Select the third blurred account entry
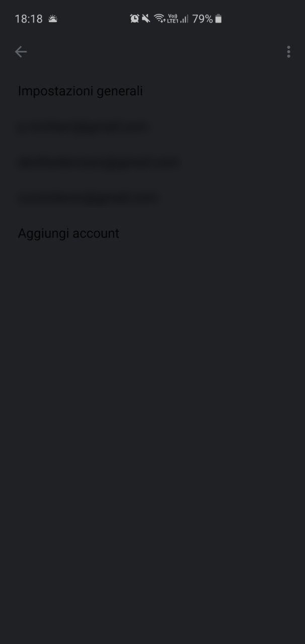 (x=152, y=198)
